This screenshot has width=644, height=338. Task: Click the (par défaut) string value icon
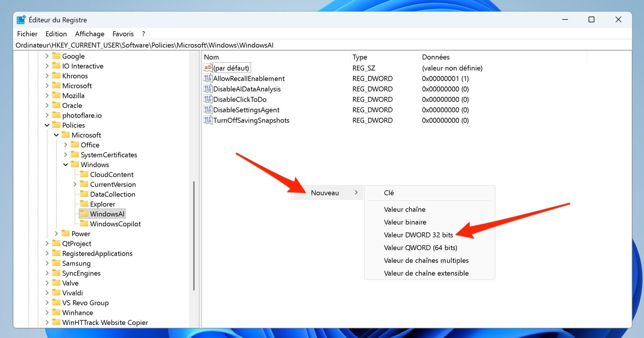tap(208, 68)
